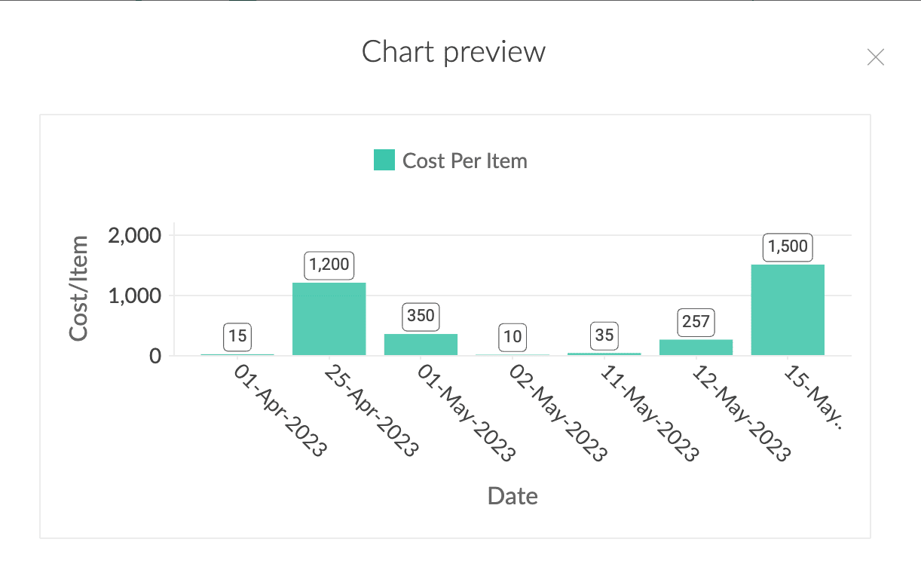Click the Cost Per Item legend label
The image size is (921, 588).
coord(464,161)
